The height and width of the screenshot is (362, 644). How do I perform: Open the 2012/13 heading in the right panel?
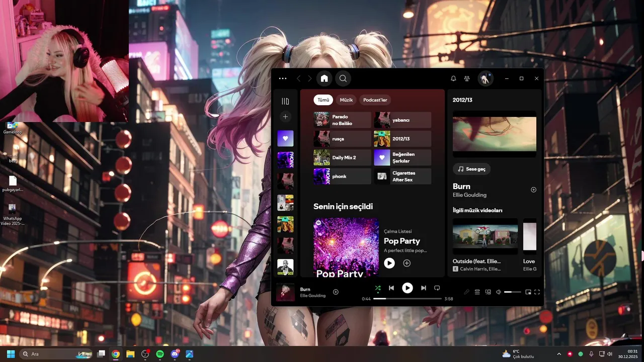(462, 100)
